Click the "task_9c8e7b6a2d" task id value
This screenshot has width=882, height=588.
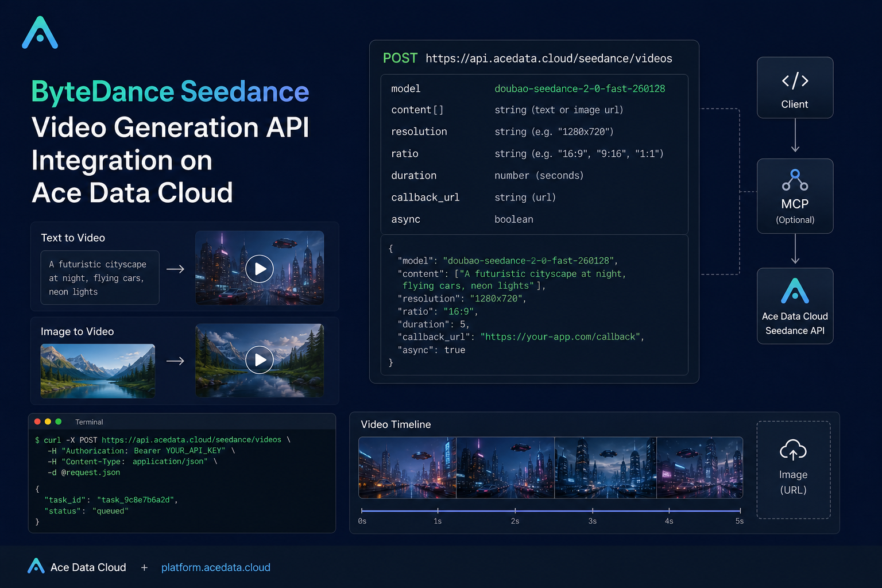coord(136,500)
